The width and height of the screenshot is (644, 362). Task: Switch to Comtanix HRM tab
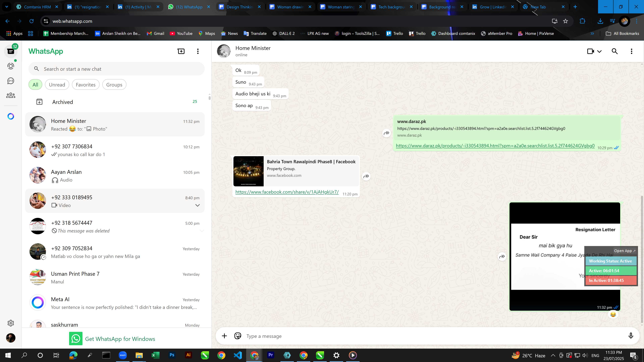click(x=37, y=7)
